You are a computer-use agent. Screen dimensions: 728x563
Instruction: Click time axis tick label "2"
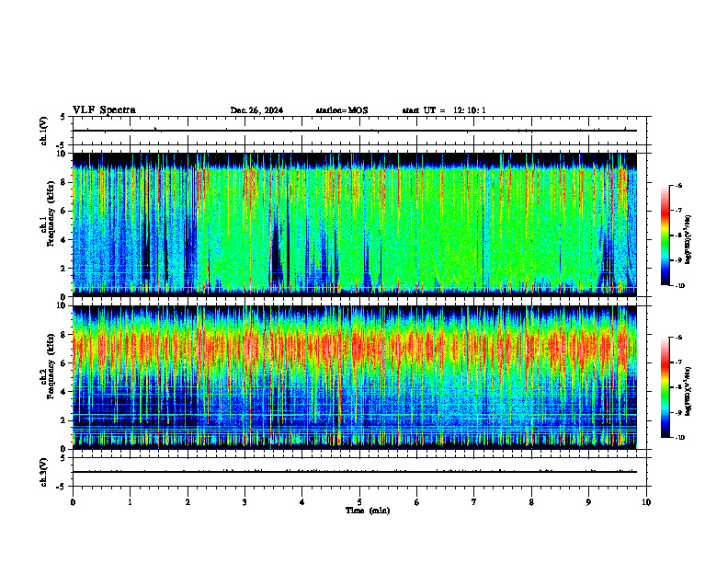[x=188, y=502]
